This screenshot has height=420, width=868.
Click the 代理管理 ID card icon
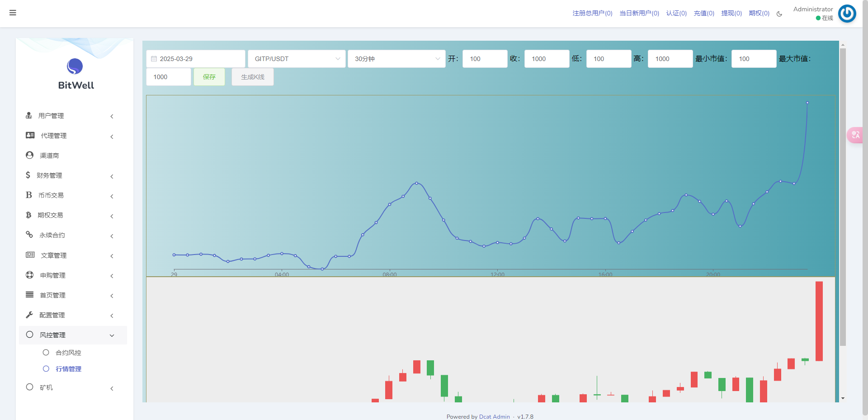click(x=30, y=135)
